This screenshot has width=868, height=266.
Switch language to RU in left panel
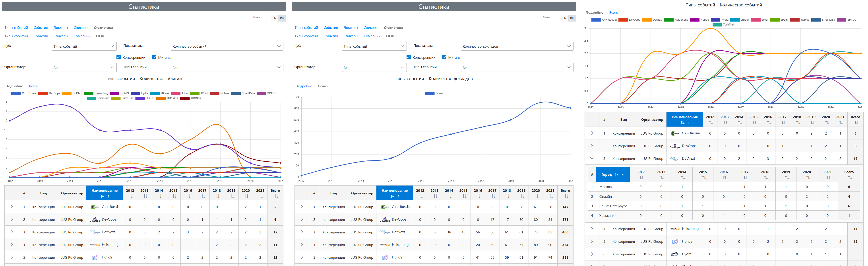(x=282, y=18)
